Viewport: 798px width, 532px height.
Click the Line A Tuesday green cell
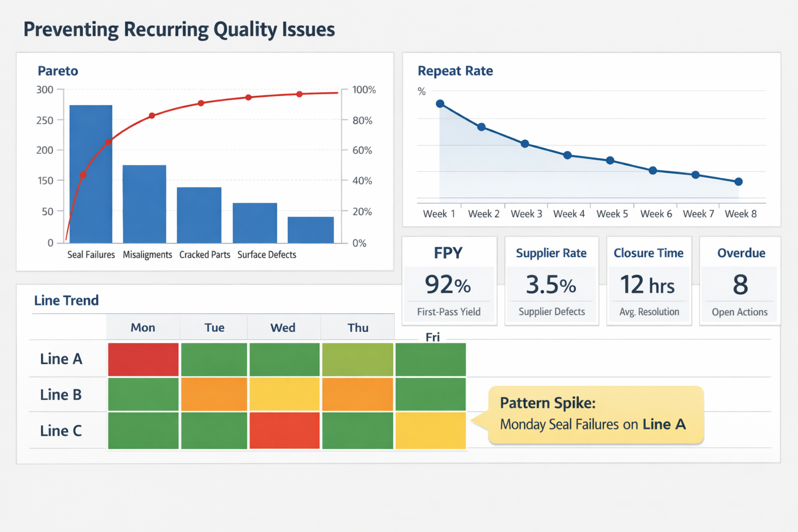[x=214, y=360]
